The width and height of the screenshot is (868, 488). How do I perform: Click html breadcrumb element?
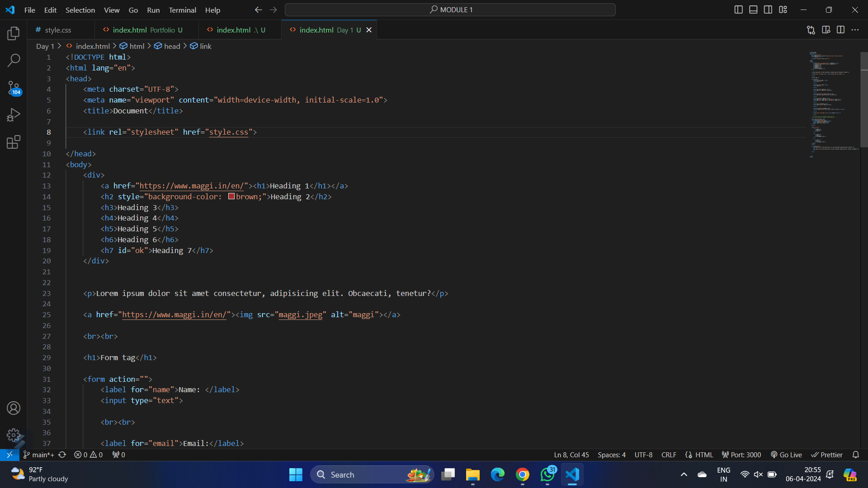coord(132,46)
